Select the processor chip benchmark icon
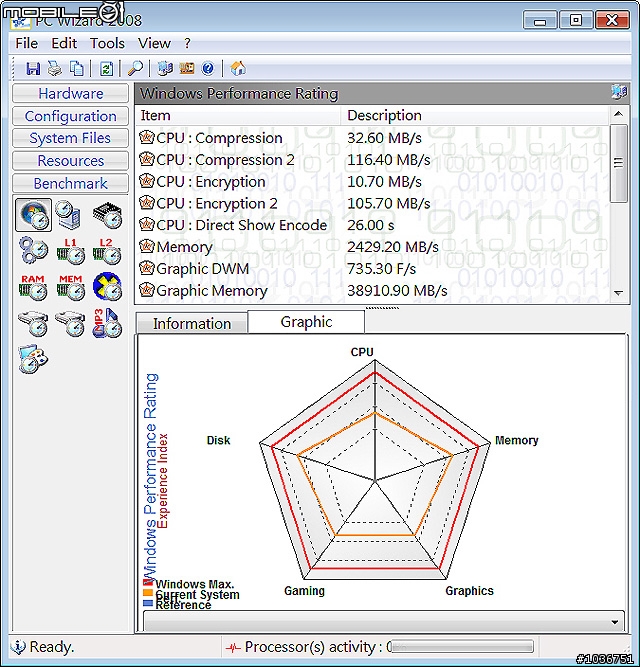The width and height of the screenshot is (640, 667). (x=107, y=215)
